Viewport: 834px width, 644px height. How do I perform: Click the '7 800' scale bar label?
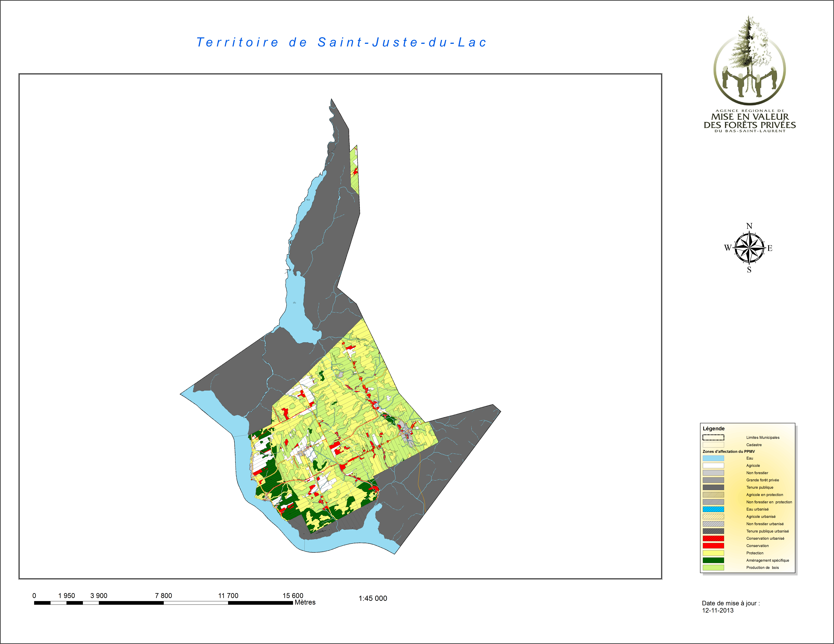(163, 596)
